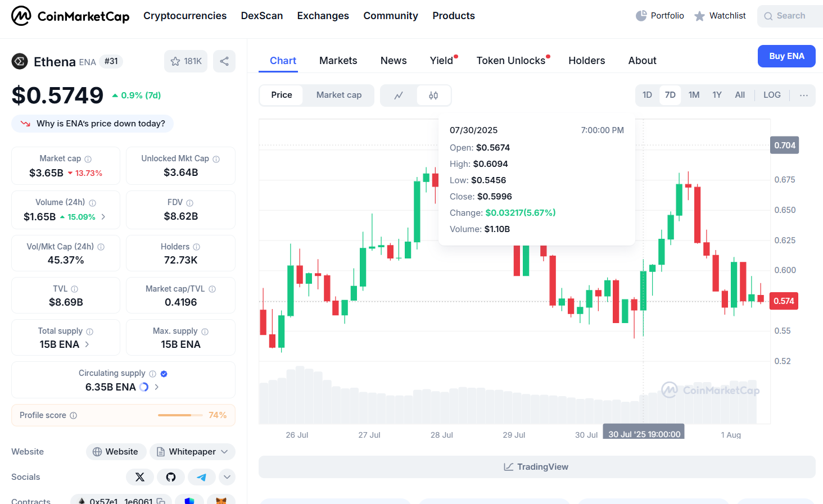Set chart range to All
Viewport: 823px width, 504px height.
740,95
